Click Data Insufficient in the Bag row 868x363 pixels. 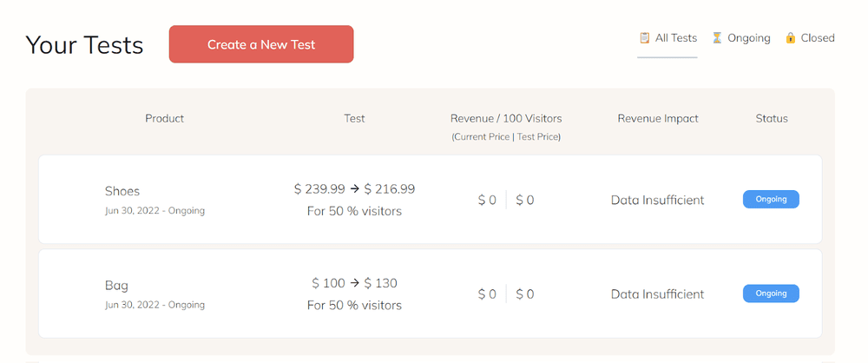tap(658, 294)
